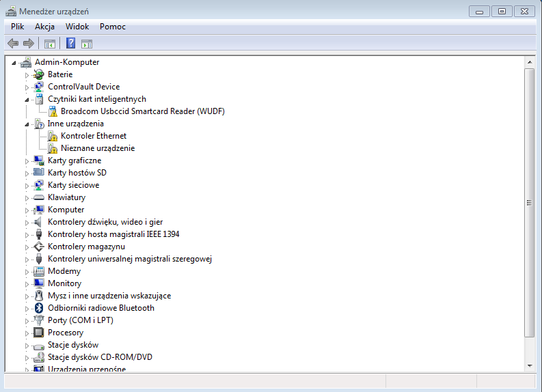Click the Klawiatury keyboard icon
The image size is (542, 392).
tap(39, 197)
